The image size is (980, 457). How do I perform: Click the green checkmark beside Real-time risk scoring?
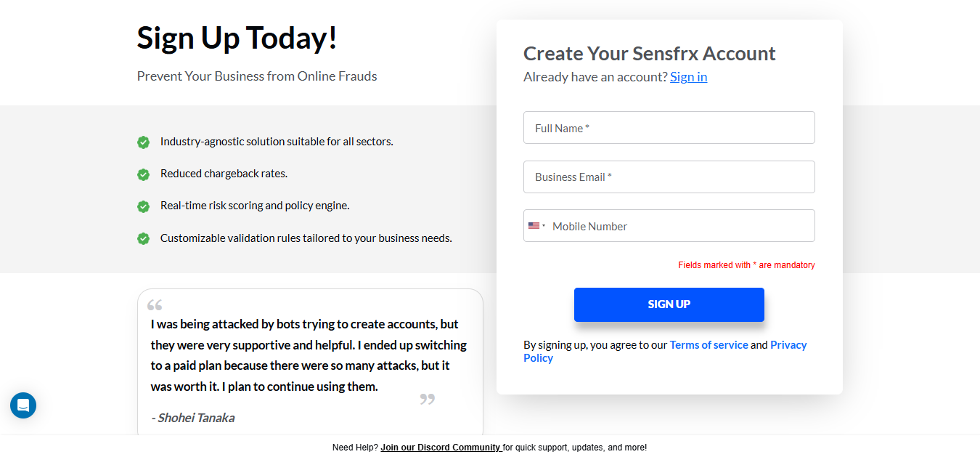(x=143, y=206)
